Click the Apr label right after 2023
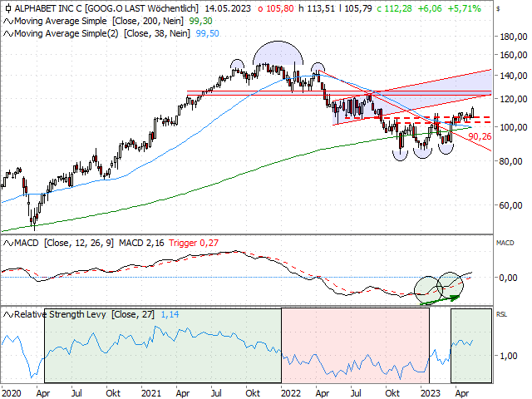Image resolution: width=532 pixels, height=399 pixels. (462, 393)
